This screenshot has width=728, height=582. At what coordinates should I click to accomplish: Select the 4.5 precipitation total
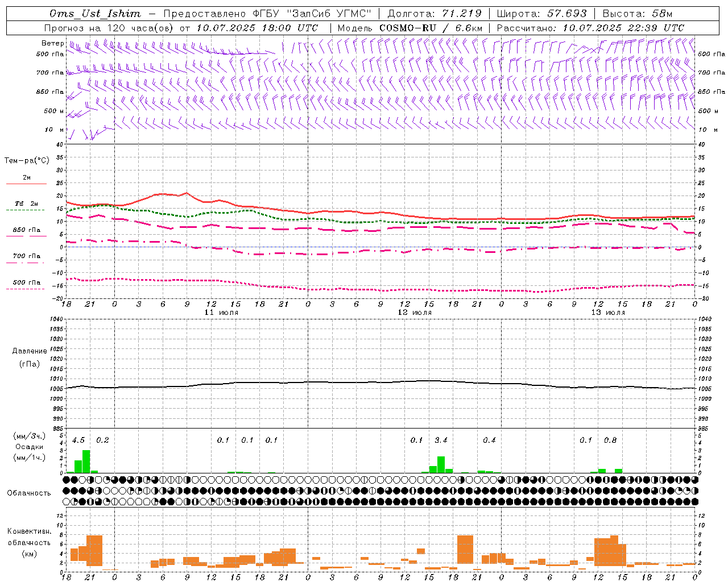click(78, 440)
